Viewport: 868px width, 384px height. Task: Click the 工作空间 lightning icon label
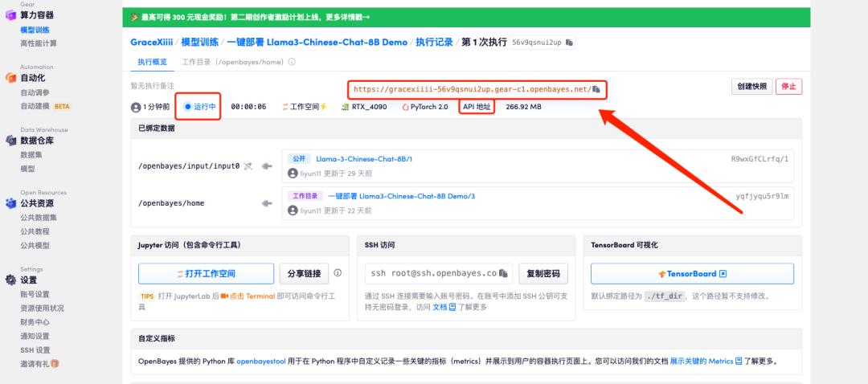(x=305, y=107)
